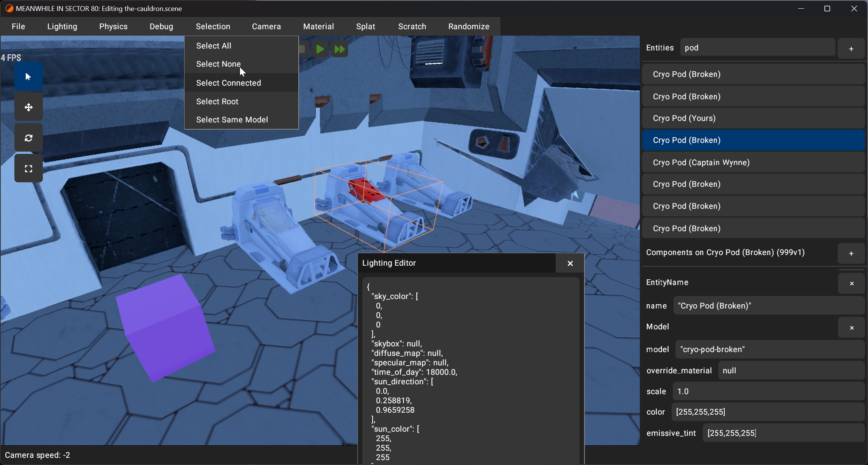This screenshot has height=465, width=868.
Task: Close the Lighting Editor panel
Action: 570,263
